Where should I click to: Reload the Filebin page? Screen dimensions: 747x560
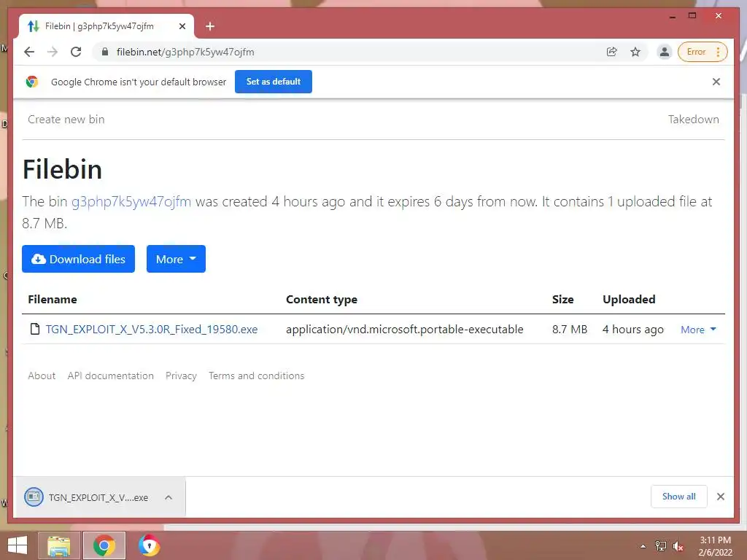(76, 52)
